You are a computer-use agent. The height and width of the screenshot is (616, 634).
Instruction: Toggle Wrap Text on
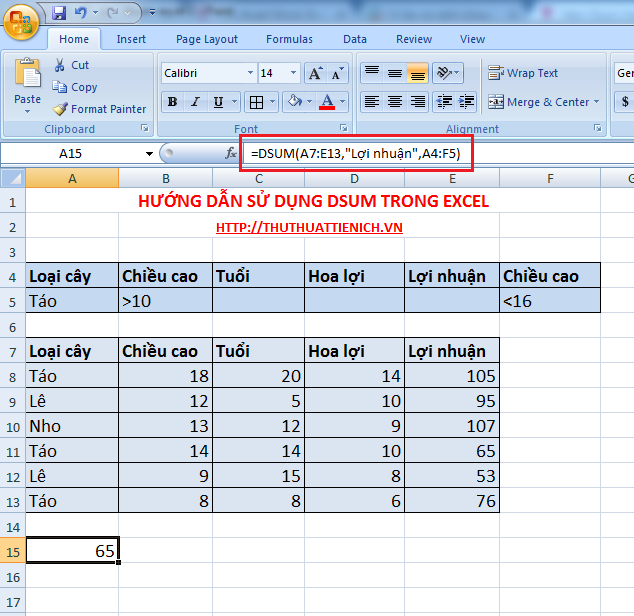point(523,73)
